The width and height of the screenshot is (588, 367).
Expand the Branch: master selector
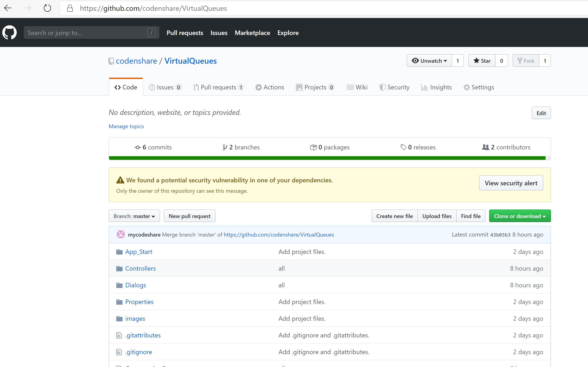pyautogui.click(x=134, y=216)
